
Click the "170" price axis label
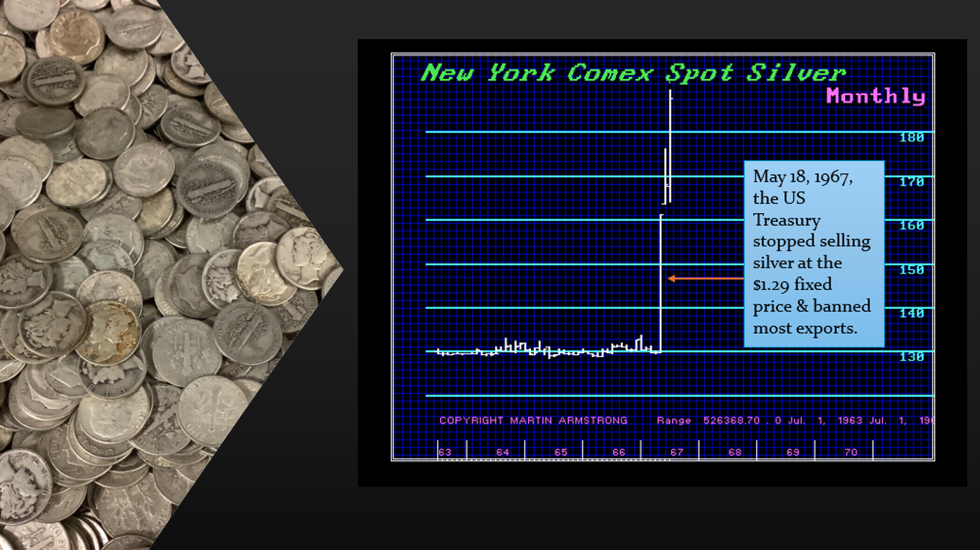coord(911,181)
